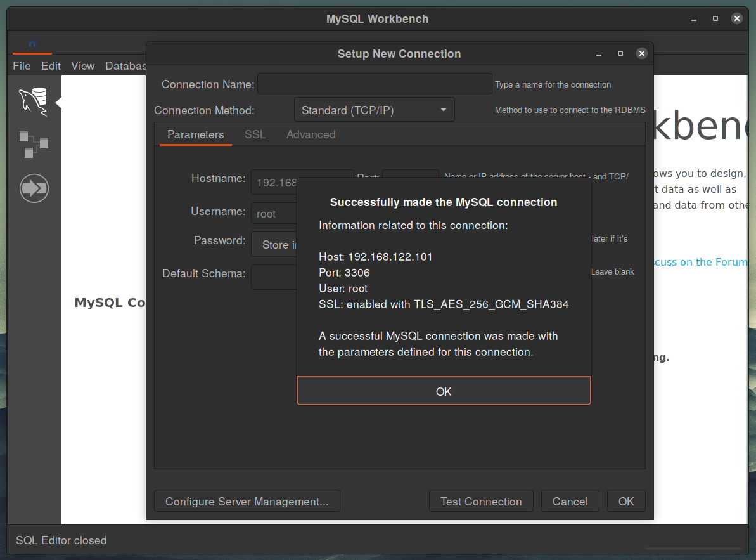Follow the Discuss on the Forum link
This screenshot has height=560, width=756.
(702, 261)
